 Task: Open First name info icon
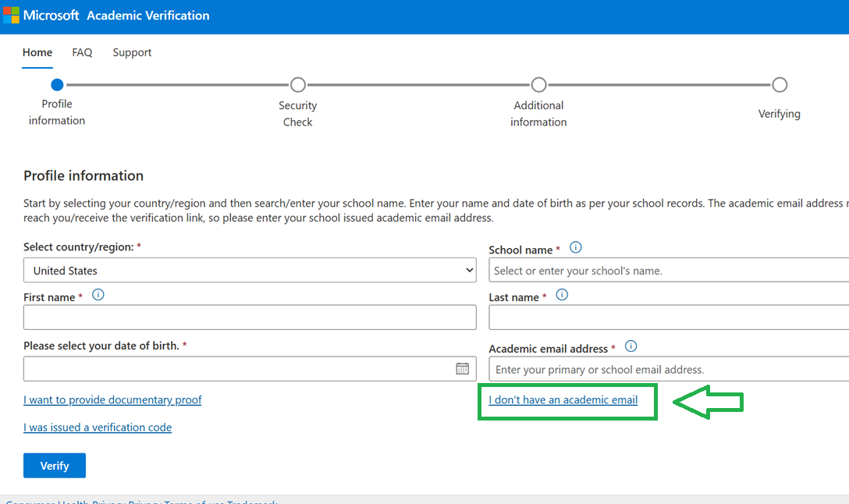click(98, 294)
